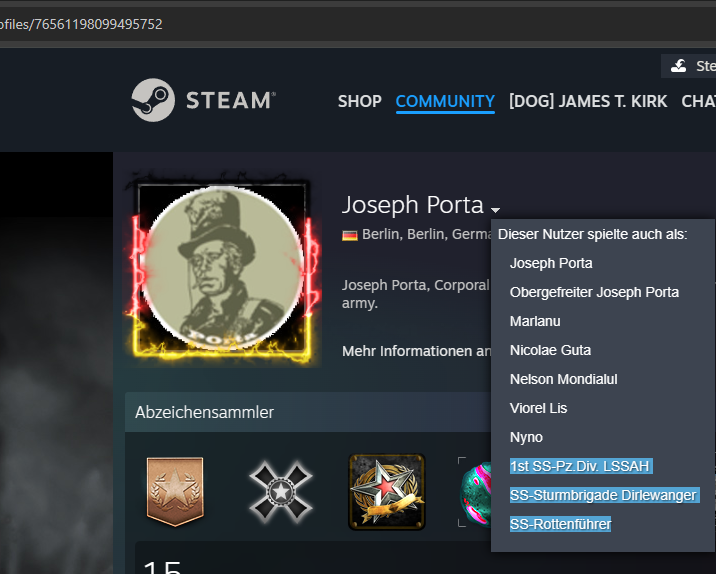Click the Install Steam download icon
The width and height of the screenshot is (716, 574).
[679, 66]
